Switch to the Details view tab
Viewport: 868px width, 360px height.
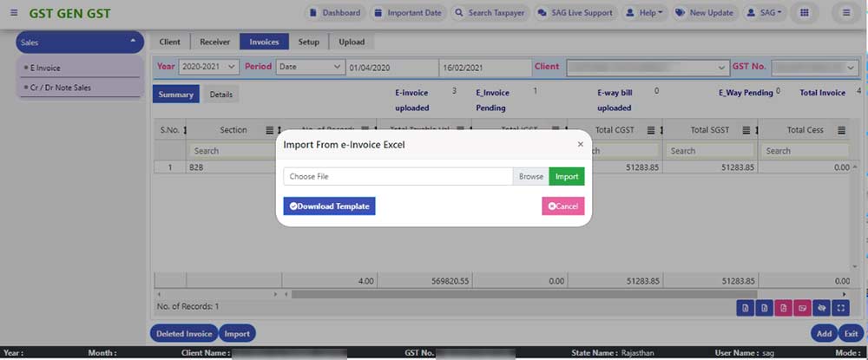(x=221, y=94)
